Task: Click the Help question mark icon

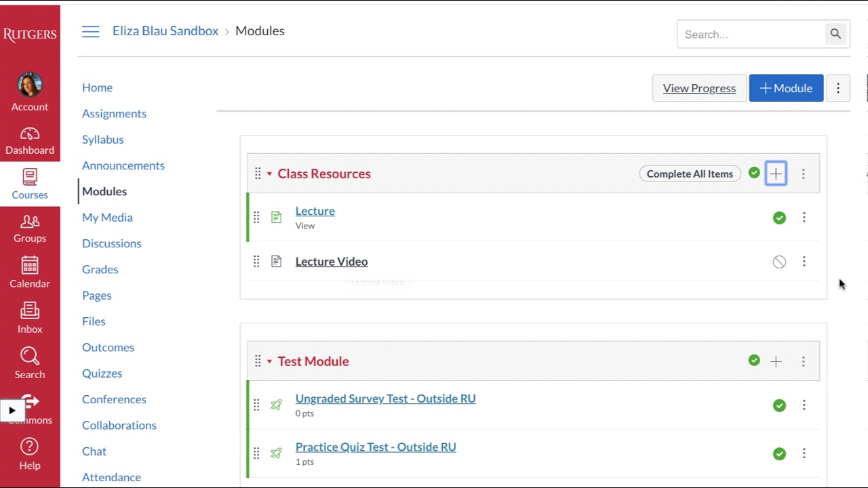Action: [x=30, y=447]
